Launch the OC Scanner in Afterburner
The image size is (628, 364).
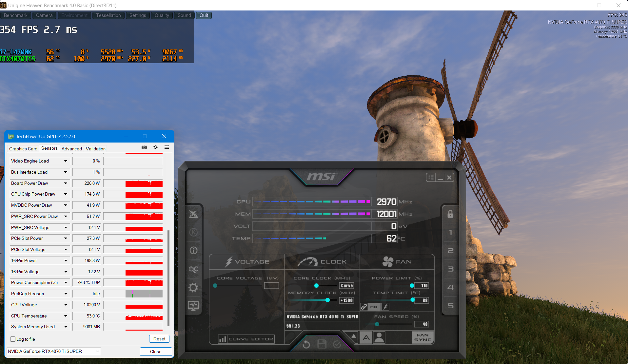193,269
